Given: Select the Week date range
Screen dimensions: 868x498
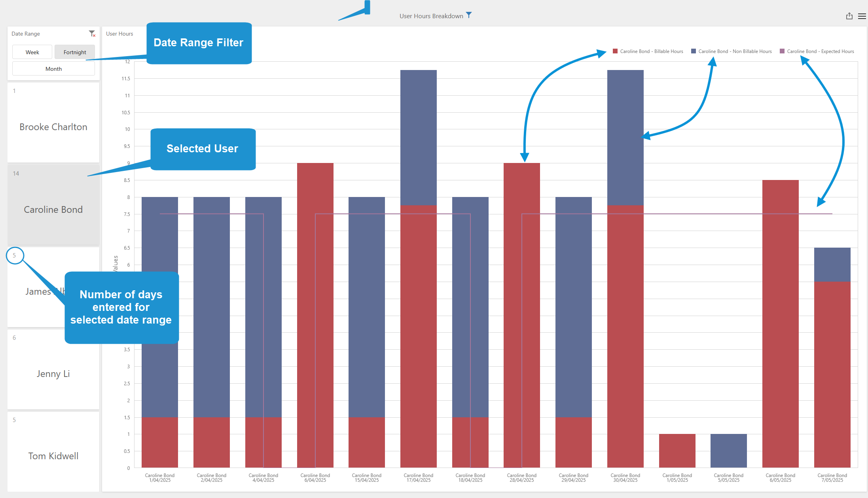Looking at the screenshot, I should pyautogui.click(x=32, y=52).
